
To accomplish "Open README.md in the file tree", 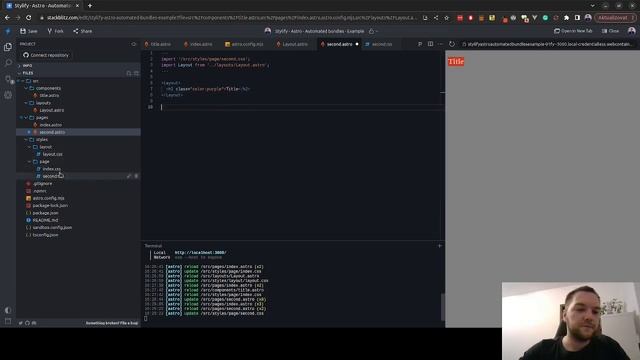I will click(45, 220).
